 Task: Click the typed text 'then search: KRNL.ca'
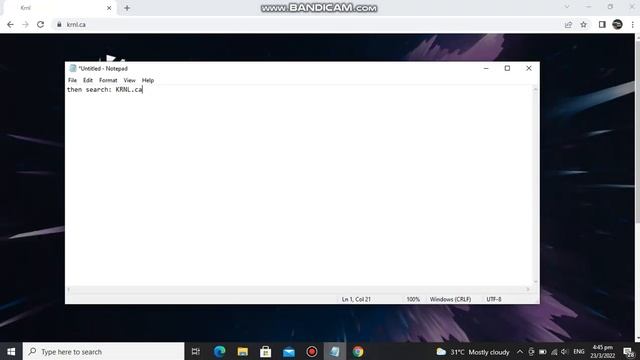tap(105, 89)
